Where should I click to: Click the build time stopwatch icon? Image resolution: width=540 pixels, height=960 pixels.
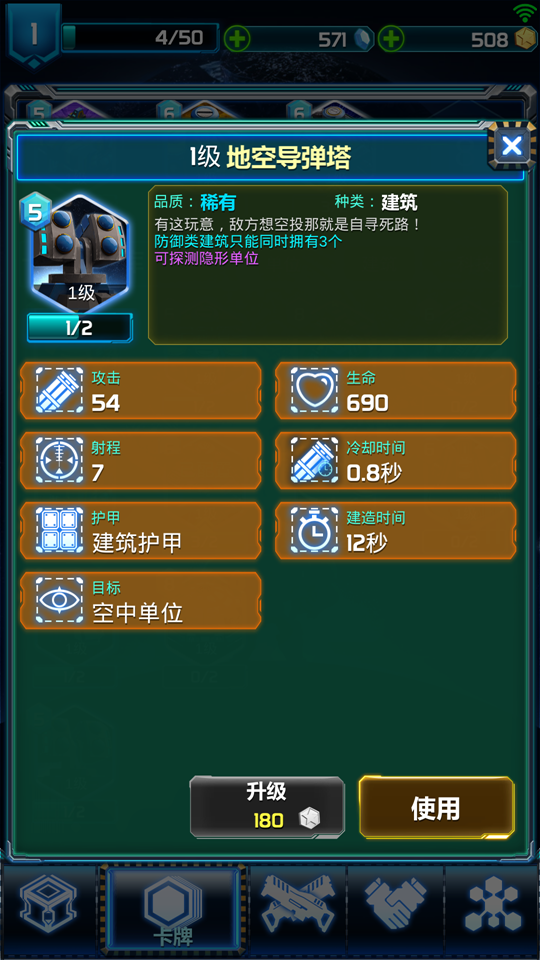tap(314, 530)
